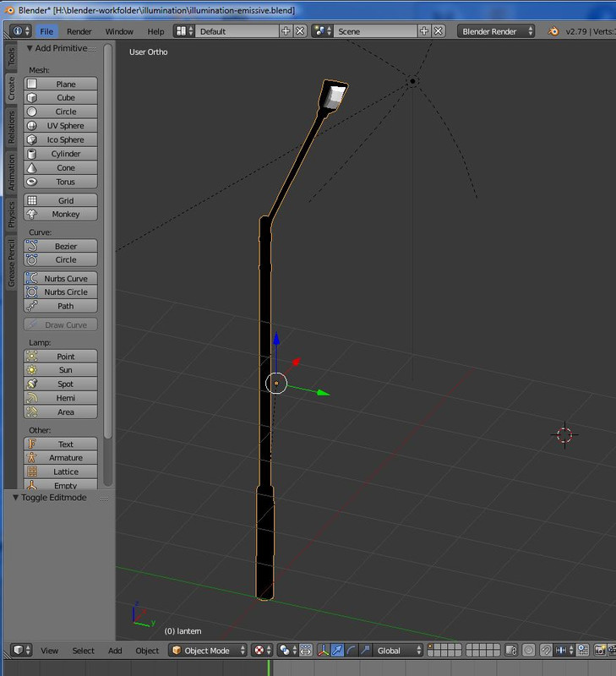Image resolution: width=616 pixels, height=676 pixels.
Task: Click the Text object icon
Action: [32, 444]
